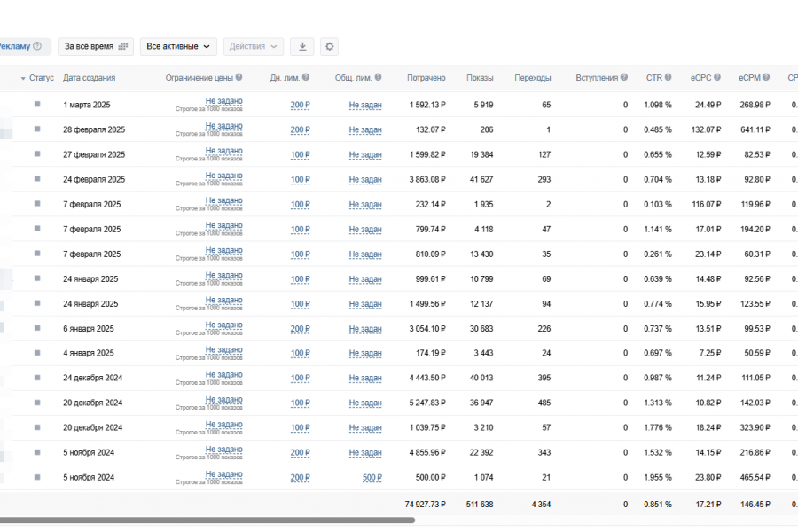
Task: Open the Действия dropdown
Action: (253, 46)
